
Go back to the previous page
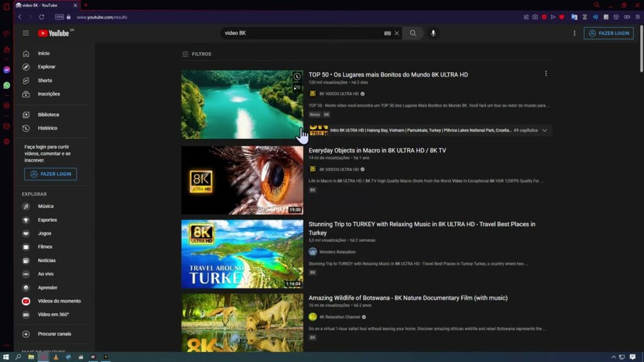pyautogui.click(x=19, y=17)
